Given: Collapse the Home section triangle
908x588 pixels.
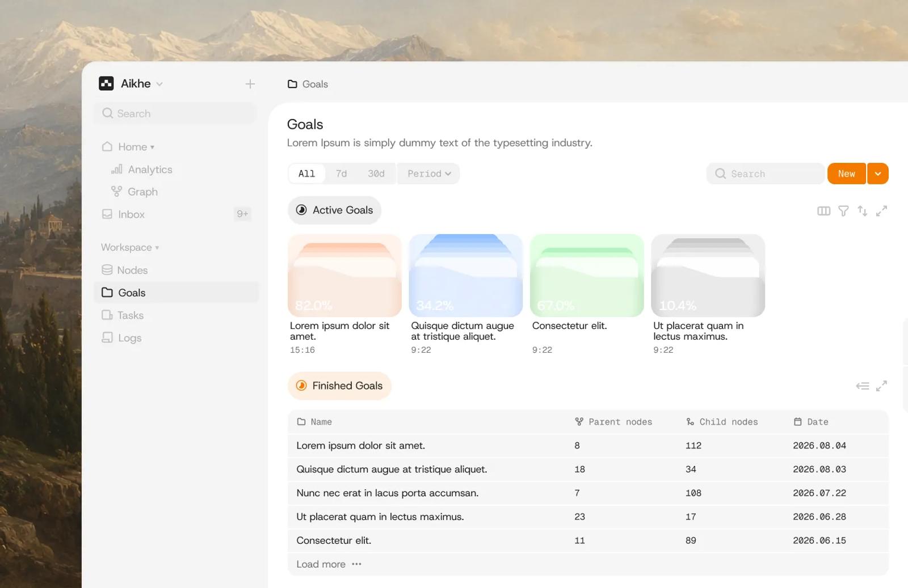Looking at the screenshot, I should tap(152, 147).
